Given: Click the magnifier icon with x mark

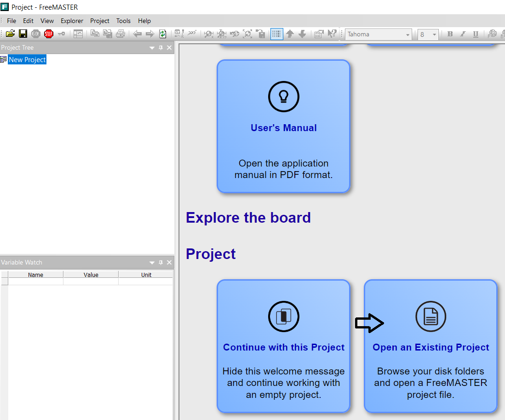Looking at the screenshot, I should (x=209, y=34).
